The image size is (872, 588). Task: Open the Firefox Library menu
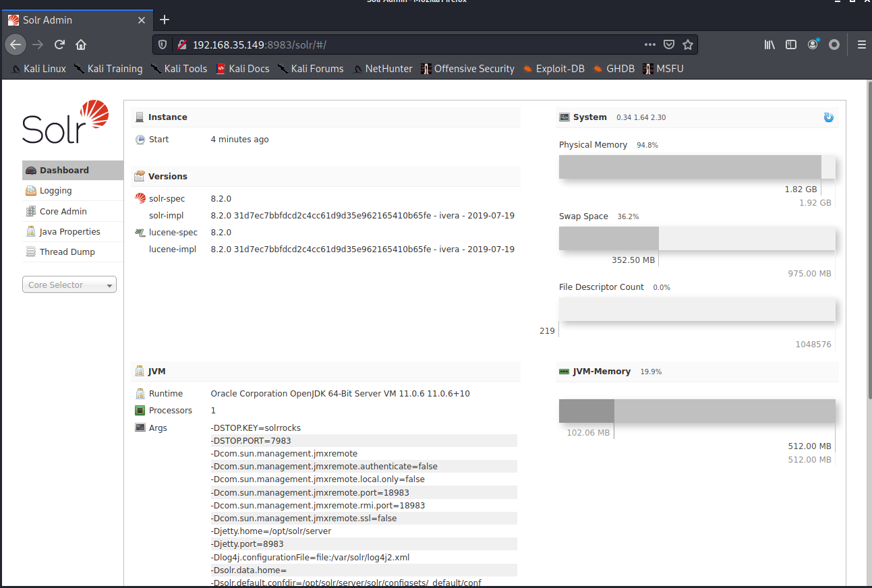click(769, 45)
